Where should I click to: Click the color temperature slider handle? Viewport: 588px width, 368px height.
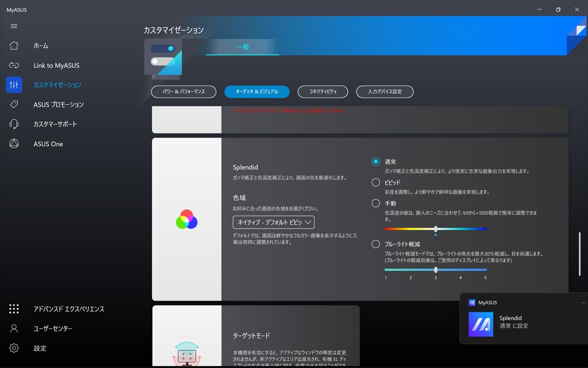click(436, 229)
